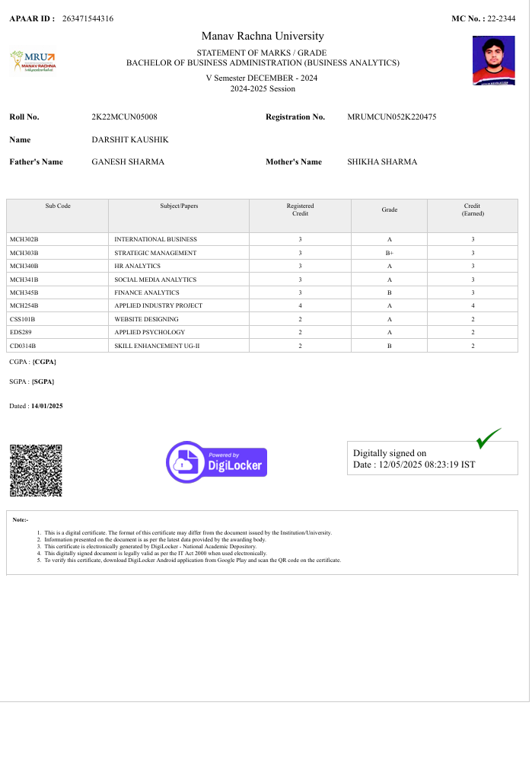Viewport: 532px width, 760px height.
Task: Click the Note:- heading
Action: click(21, 519)
